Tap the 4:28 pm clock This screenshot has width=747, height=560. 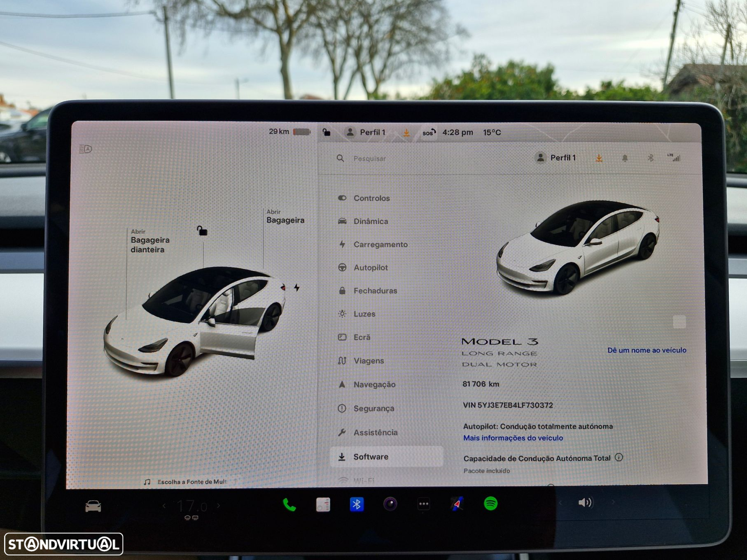point(458,133)
